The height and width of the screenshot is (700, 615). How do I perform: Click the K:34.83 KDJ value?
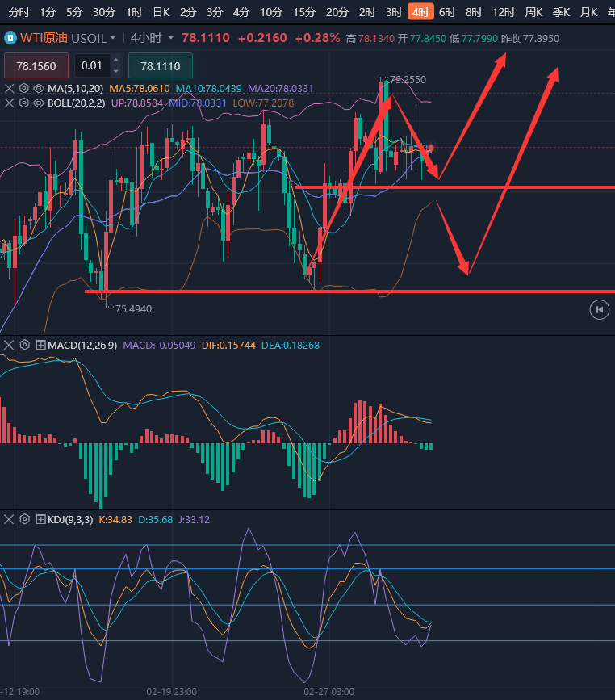point(115,520)
